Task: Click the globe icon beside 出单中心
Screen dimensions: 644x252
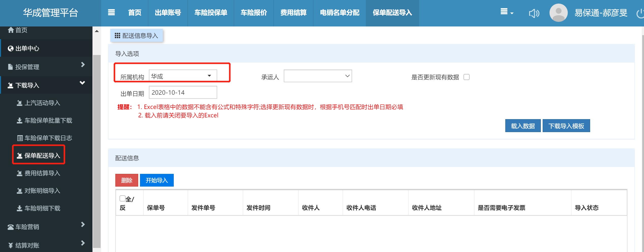Action: 11,48
